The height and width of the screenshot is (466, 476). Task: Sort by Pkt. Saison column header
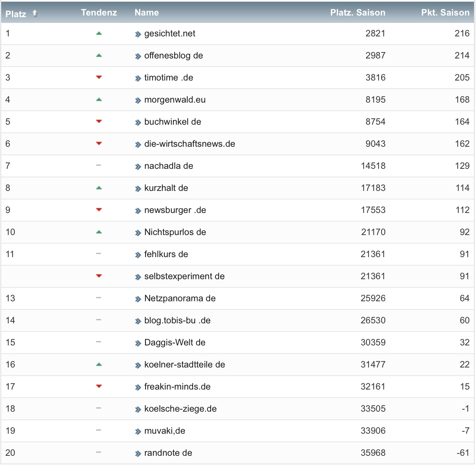coord(445,12)
